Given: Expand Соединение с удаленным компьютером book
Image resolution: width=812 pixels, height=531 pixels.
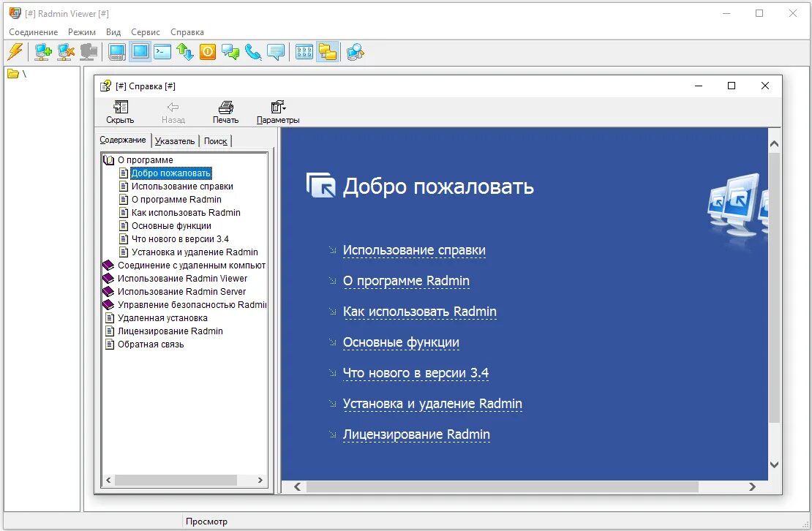Looking at the screenshot, I should tap(108, 265).
